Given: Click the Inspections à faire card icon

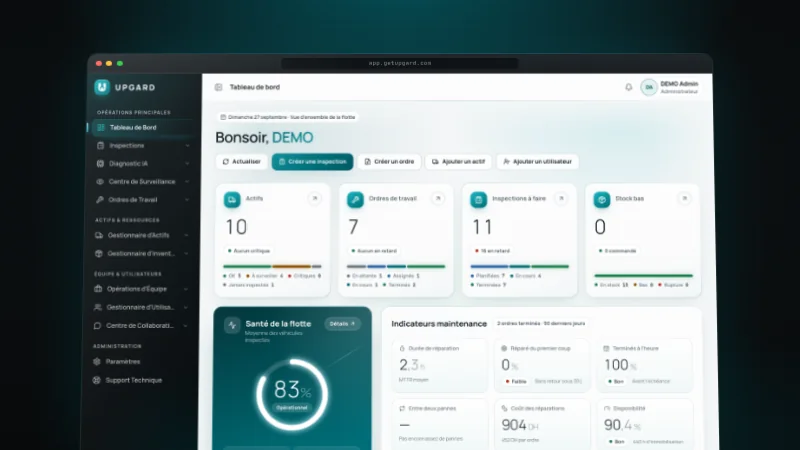Looking at the screenshot, I should tap(479, 199).
